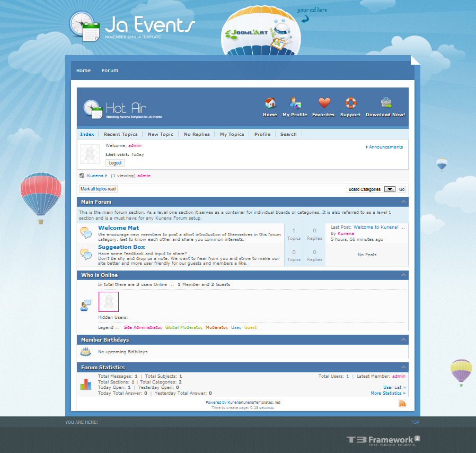This screenshot has width=476, height=453.
Task: Click the Favorites heart icon
Action: click(x=324, y=103)
